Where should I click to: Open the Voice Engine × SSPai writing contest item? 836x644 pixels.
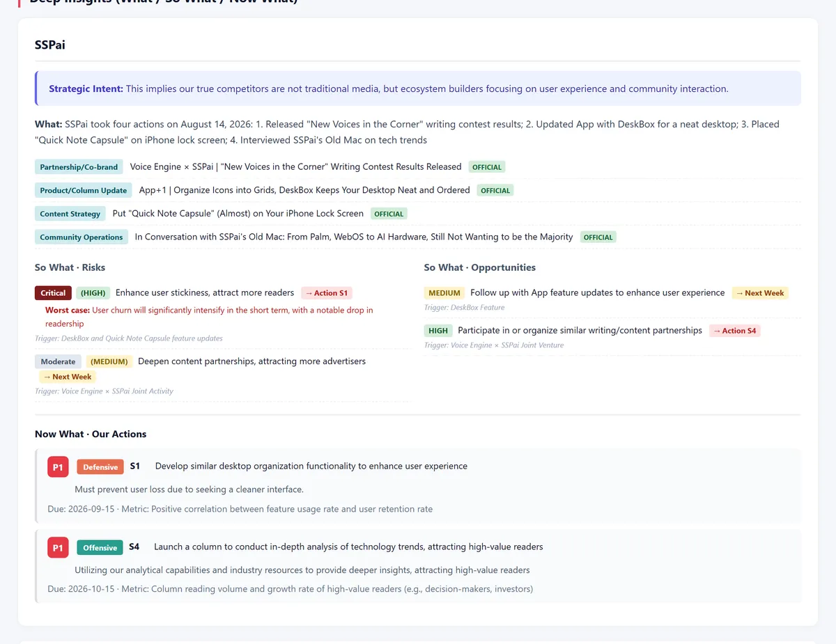coord(295,167)
